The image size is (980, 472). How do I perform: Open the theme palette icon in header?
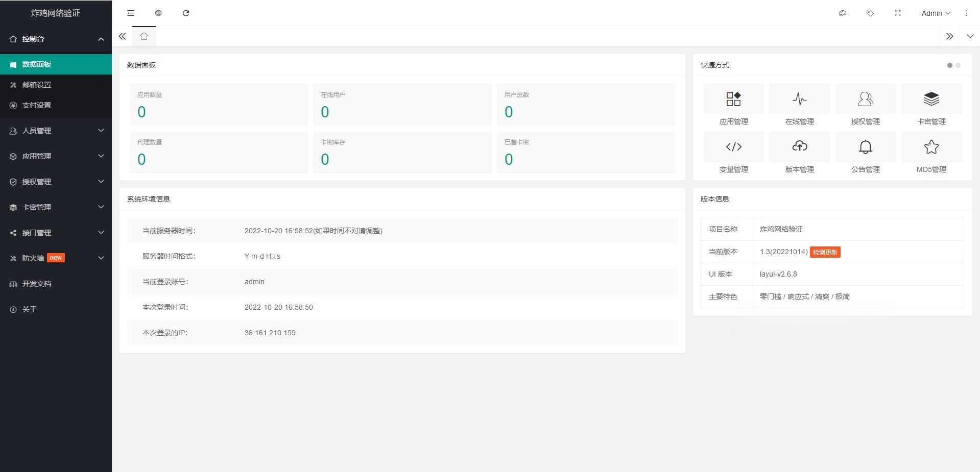pyautogui.click(x=843, y=13)
